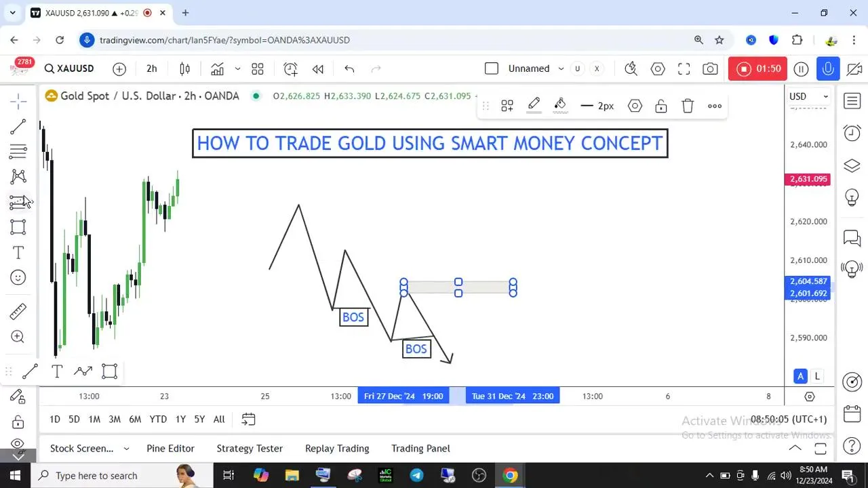
Task: Undo the last chart action
Action: click(349, 68)
